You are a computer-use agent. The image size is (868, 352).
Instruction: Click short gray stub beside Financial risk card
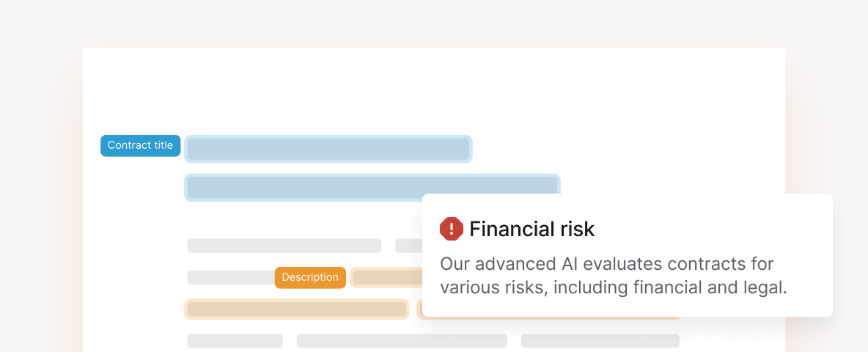pyautogui.click(x=408, y=246)
